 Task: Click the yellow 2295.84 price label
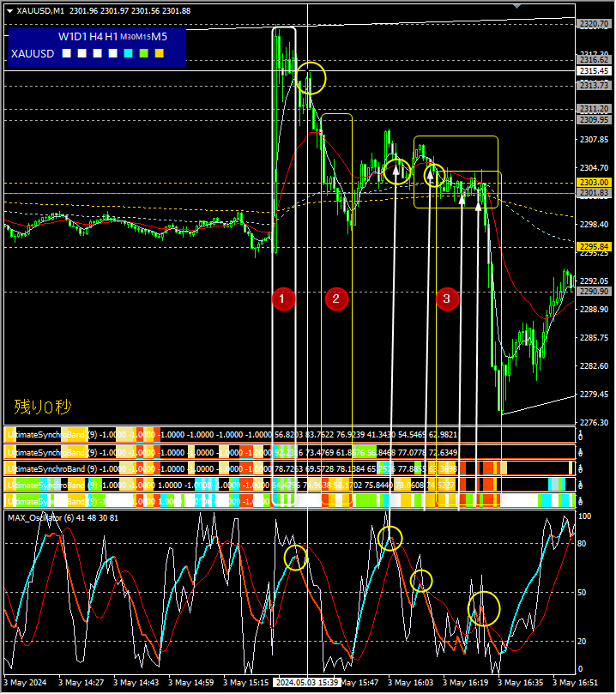coord(594,246)
